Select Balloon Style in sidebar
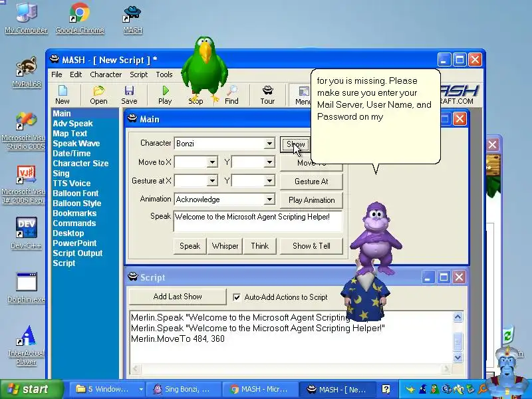Screen dimensions: 532x399 (x=77, y=203)
